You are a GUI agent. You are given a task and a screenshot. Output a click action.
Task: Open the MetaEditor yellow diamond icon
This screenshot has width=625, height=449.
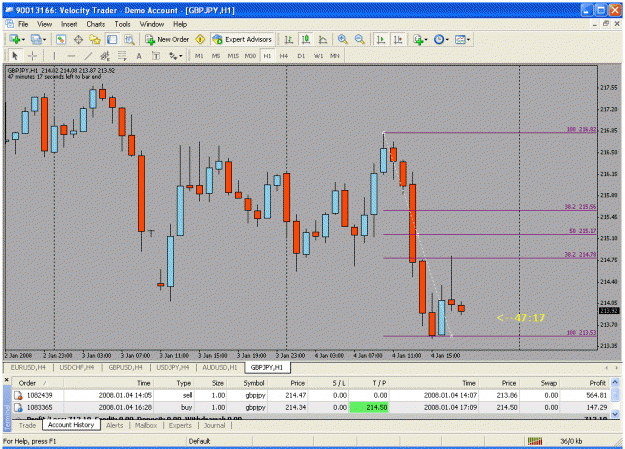[x=200, y=39]
